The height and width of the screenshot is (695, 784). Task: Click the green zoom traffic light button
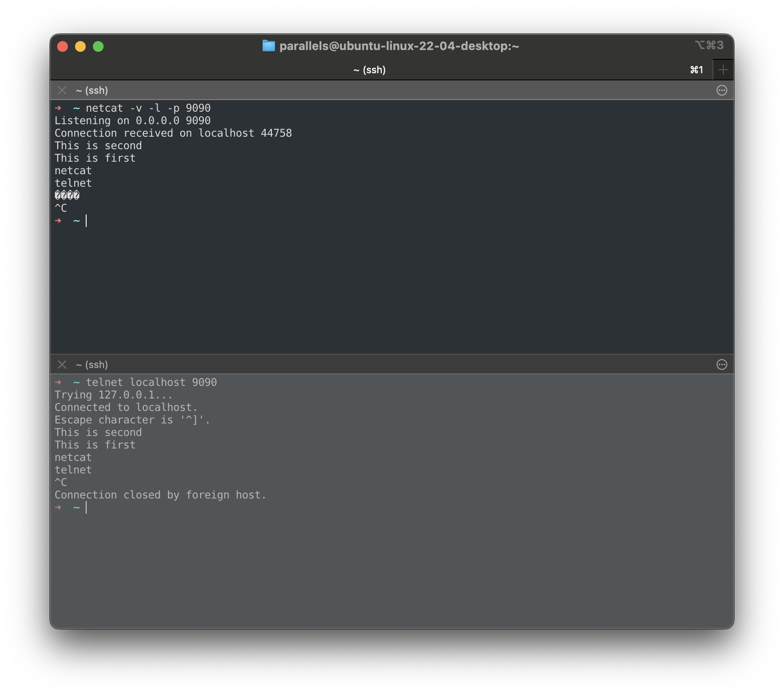tap(98, 46)
